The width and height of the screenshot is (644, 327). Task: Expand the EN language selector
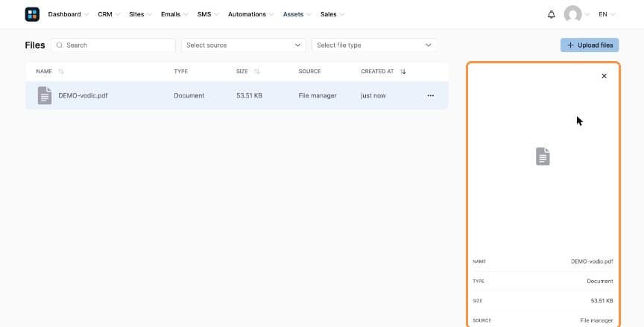click(607, 14)
